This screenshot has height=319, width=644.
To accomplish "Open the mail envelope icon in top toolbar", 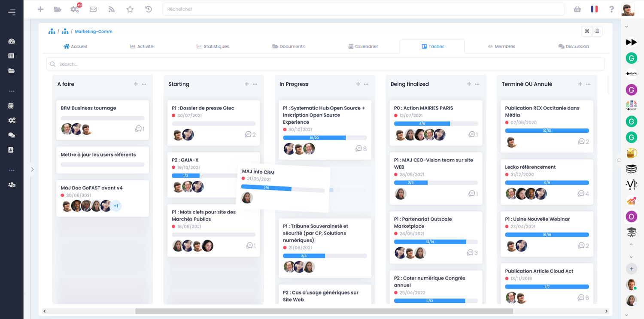I will point(93,9).
